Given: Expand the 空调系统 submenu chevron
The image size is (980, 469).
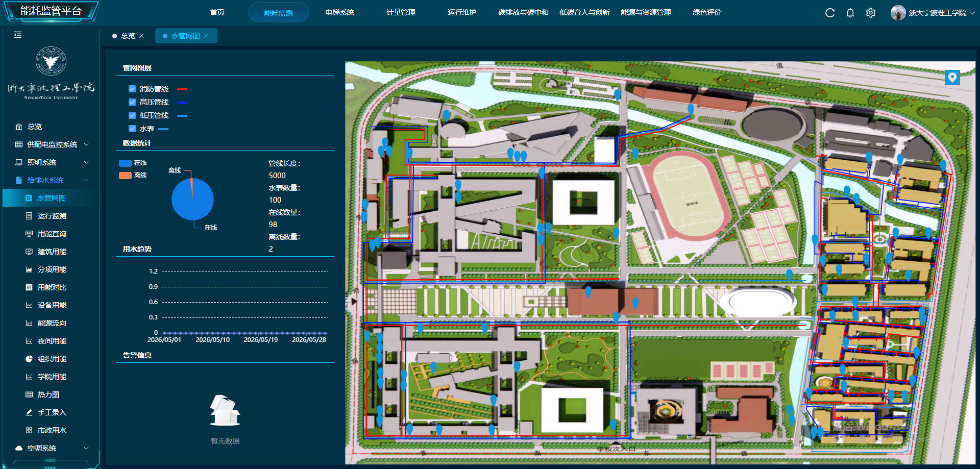Looking at the screenshot, I should 86,448.
